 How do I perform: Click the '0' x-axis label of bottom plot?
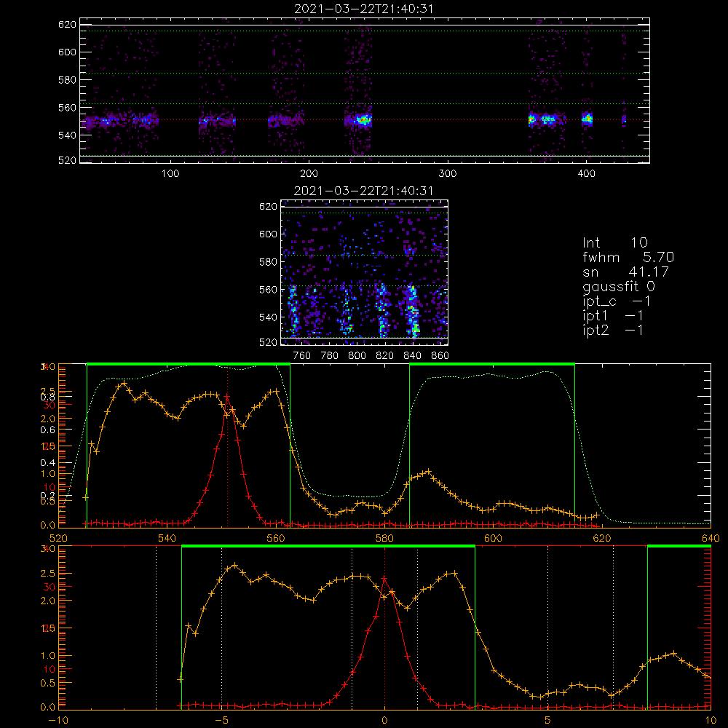[384, 721]
